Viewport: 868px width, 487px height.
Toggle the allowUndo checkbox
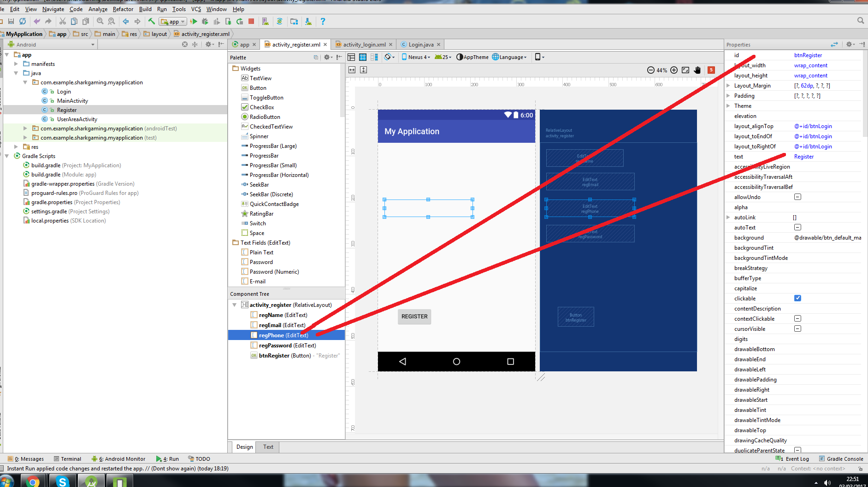(x=797, y=197)
